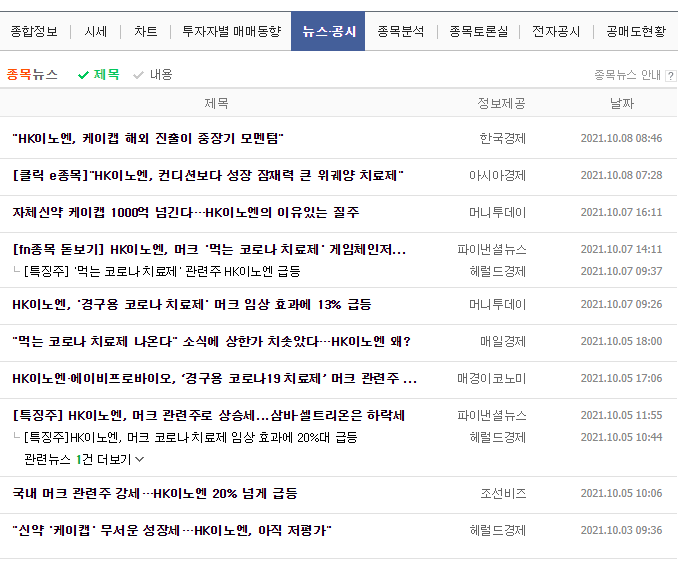Open the 종목분석 tab

point(401,32)
